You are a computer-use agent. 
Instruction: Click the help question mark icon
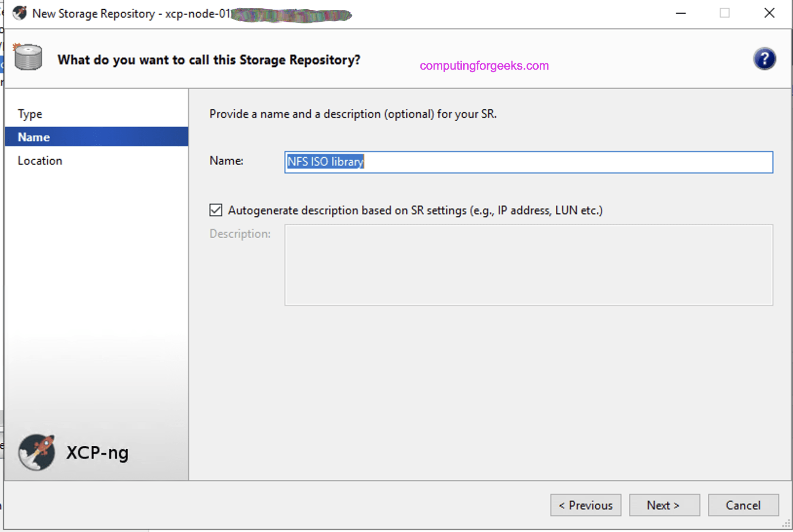[x=764, y=58]
